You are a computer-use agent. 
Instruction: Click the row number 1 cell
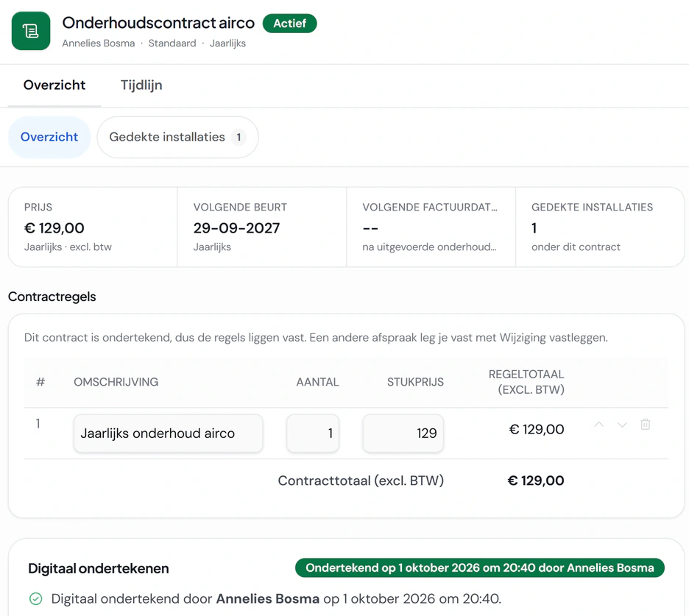38,424
